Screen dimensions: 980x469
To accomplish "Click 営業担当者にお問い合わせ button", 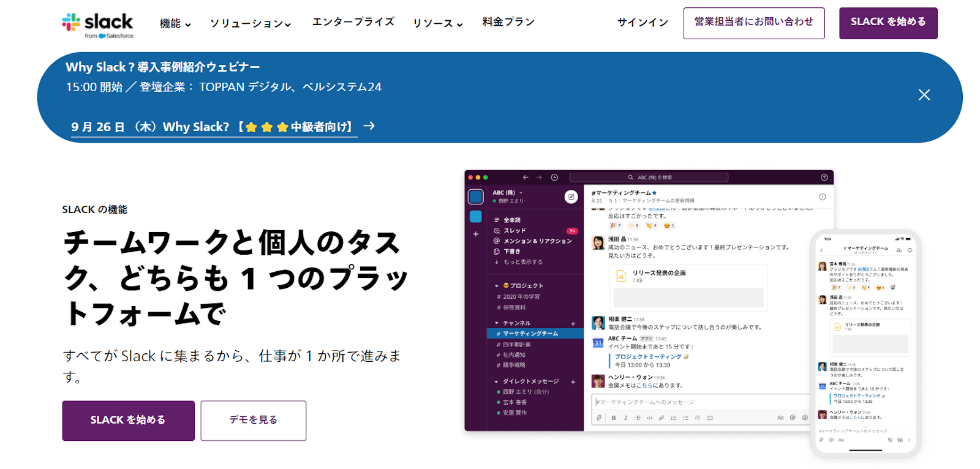I will (x=754, y=23).
